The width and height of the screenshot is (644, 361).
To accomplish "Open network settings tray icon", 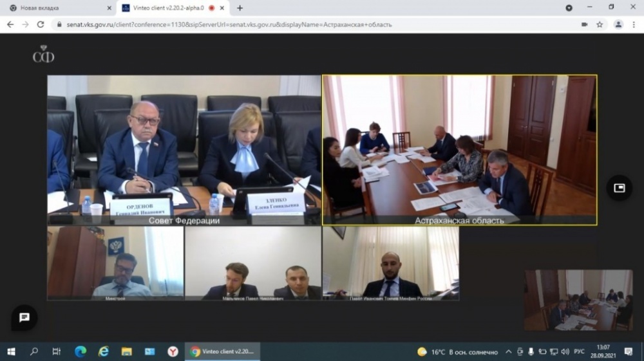I will tap(554, 352).
